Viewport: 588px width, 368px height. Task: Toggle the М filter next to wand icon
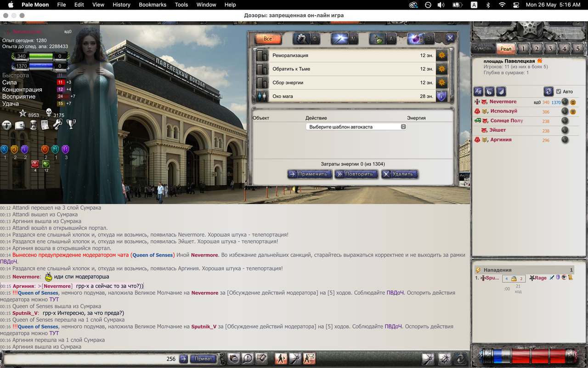click(353, 39)
